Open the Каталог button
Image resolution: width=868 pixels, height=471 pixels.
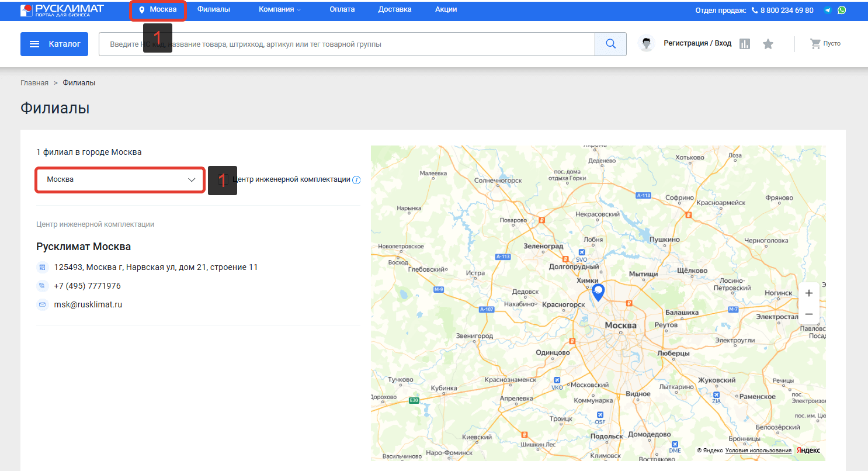[54, 44]
